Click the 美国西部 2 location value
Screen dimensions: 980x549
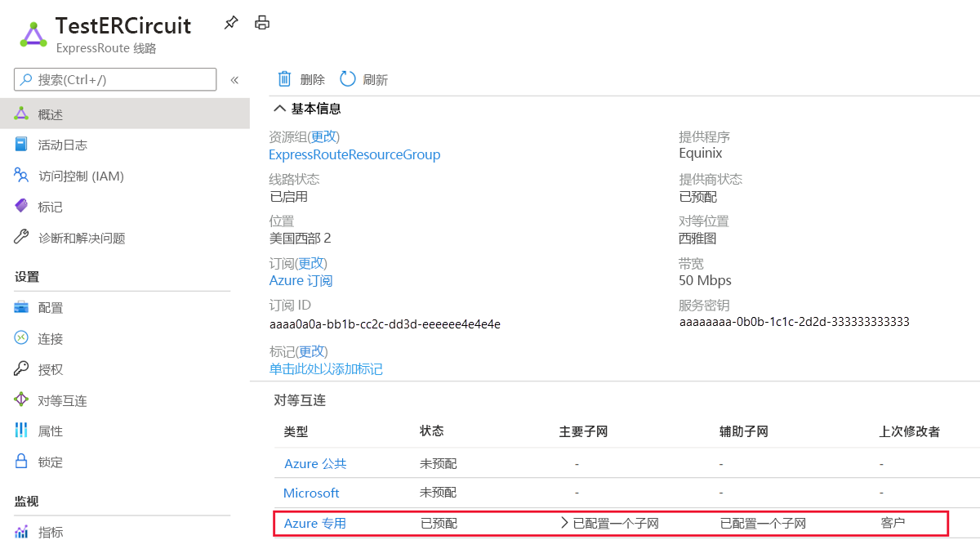[300, 239]
